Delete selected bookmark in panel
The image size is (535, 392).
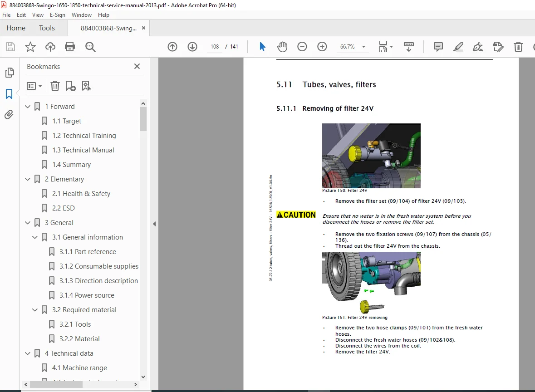tap(55, 86)
